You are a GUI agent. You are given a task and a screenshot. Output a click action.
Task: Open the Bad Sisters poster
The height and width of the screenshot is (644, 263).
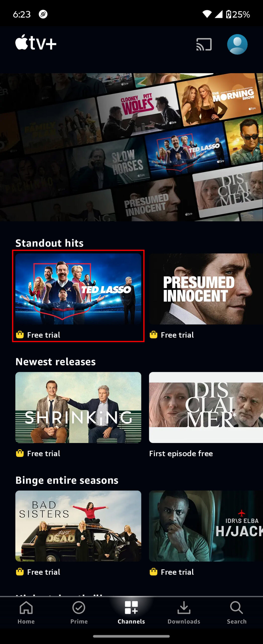tap(78, 526)
